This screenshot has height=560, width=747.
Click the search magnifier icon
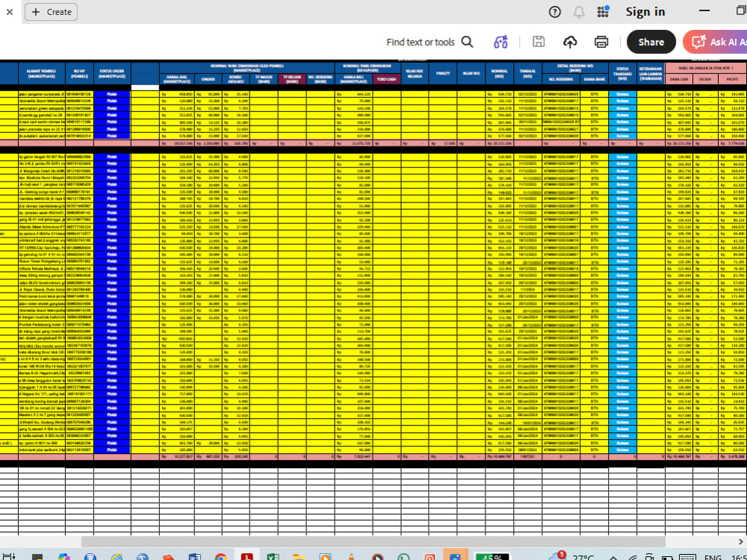pos(468,42)
